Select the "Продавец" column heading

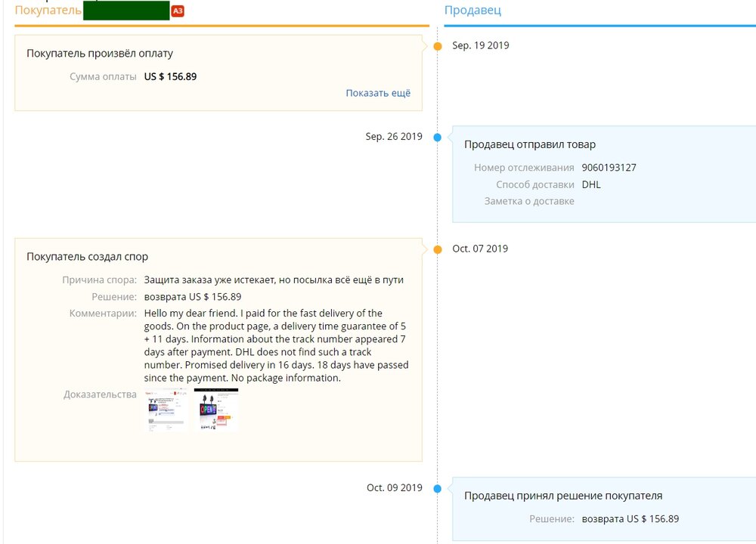point(472,10)
